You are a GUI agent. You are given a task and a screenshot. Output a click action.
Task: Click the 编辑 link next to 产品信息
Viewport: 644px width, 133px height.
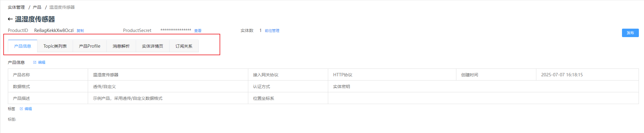pyautogui.click(x=42, y=62)
